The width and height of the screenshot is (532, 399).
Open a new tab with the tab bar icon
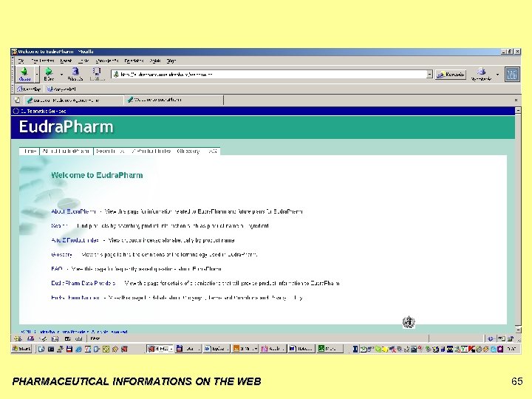click(x=17, y=100)
